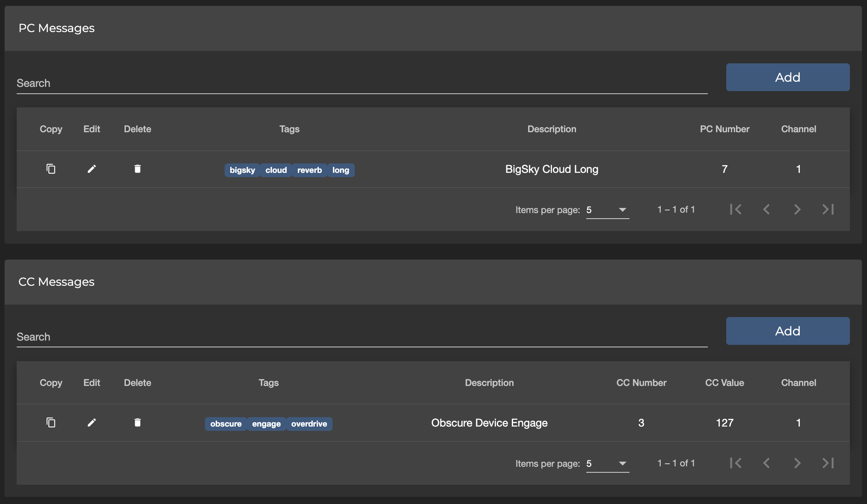Add a new PC message
Image resolution: width=867 pixels, height=504 pixels.
click(x=787, y=77)
